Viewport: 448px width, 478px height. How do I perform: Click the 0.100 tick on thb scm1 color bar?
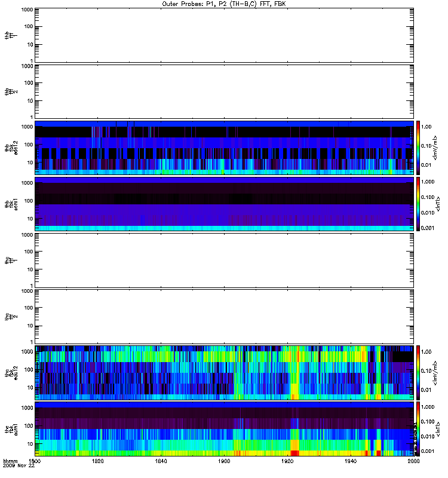(428, 197)
